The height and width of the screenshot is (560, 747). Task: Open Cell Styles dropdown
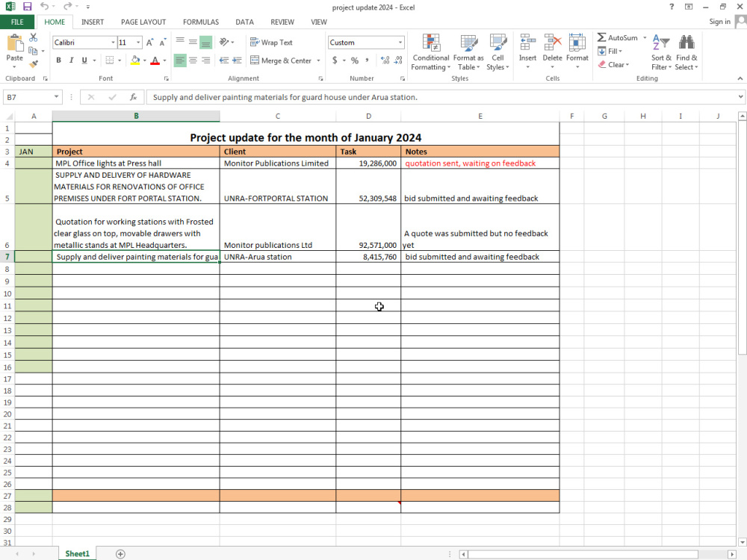[498, 52]
